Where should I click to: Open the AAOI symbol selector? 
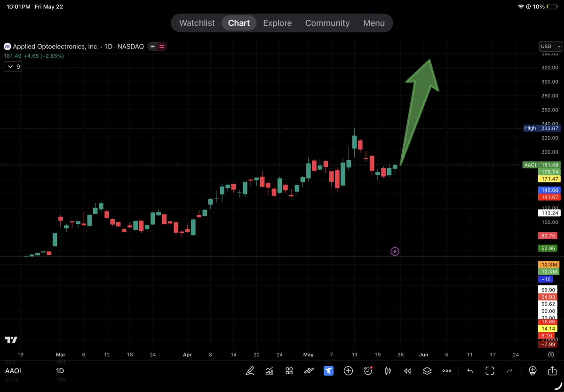[13, 371]
